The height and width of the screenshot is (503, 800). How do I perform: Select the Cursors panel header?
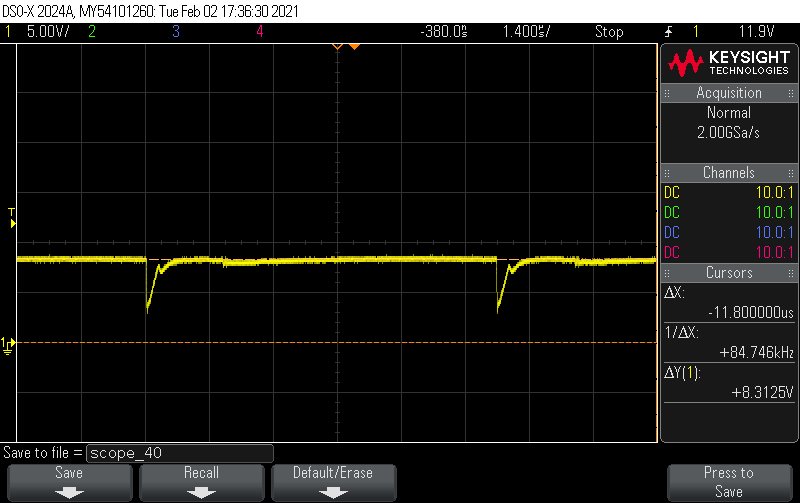pyautogui.click(x=729, y=273)
